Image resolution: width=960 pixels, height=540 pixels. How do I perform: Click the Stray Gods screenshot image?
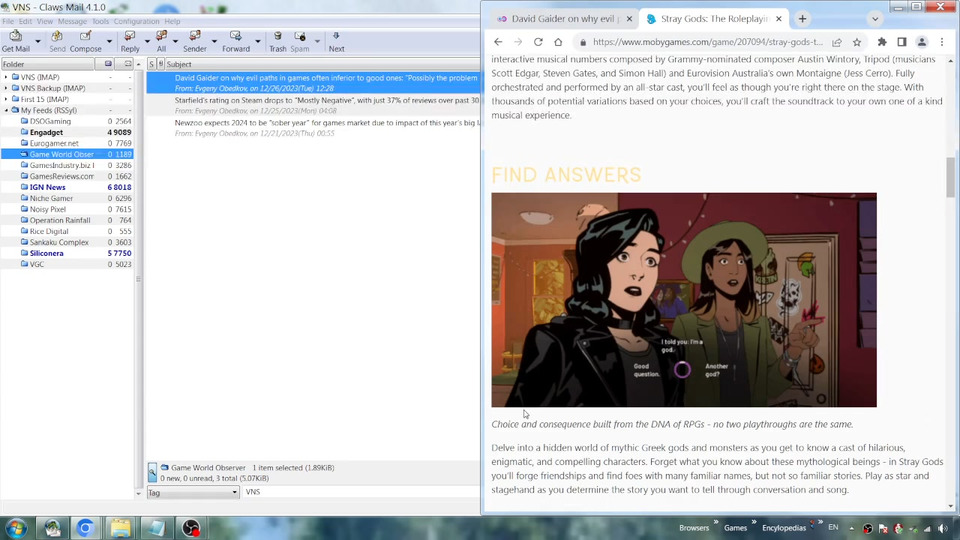pos(684,300)
